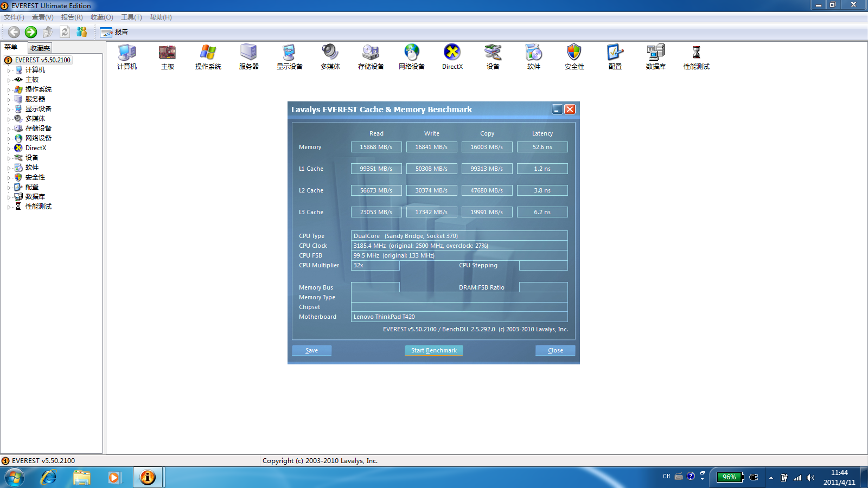Viewport: 868px width, 488px height.
Task: Open the 计算机 (Computer) category icon
Action: (x=127, y=57)
